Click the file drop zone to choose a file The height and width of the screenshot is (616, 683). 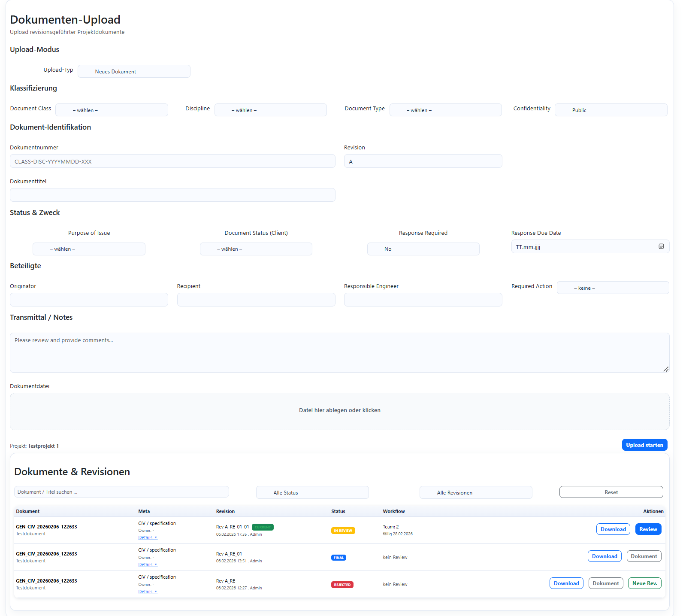pyautogui.click(x=339, y=411)
